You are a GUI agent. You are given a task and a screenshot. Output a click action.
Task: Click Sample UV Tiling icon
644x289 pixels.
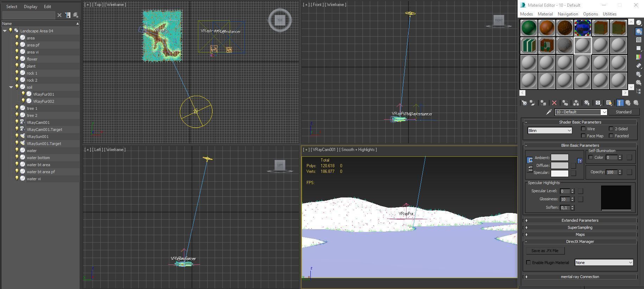point(639,48)
